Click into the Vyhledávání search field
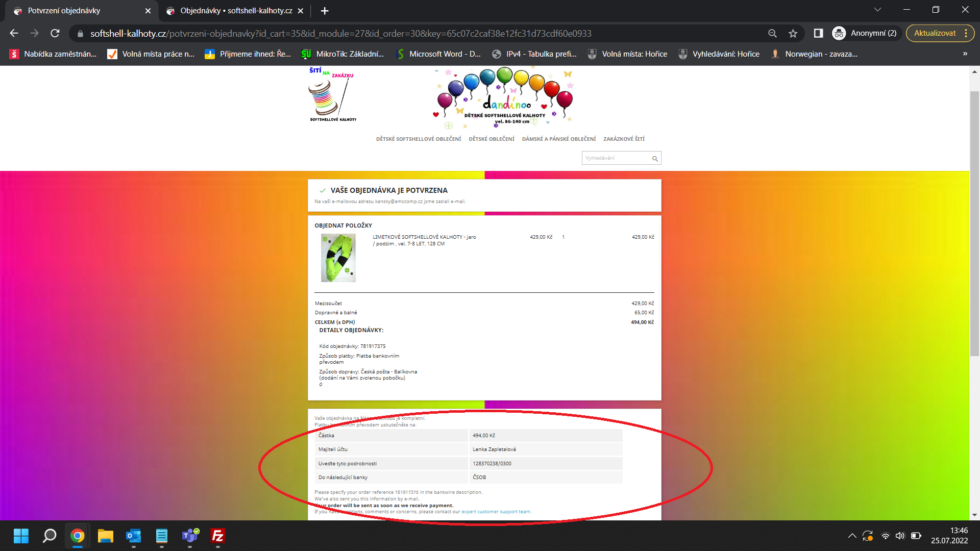This screenshot has height=551, width=980. [616, 158]
